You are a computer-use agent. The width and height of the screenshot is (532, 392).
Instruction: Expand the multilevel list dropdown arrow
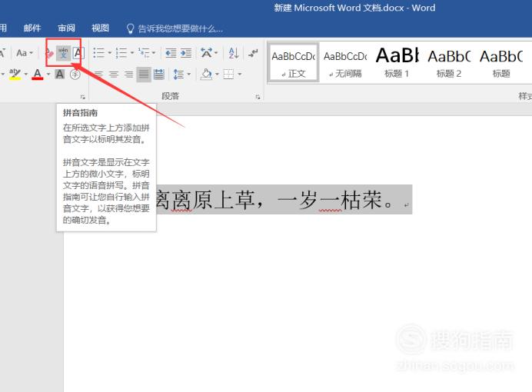coord(154,53)
